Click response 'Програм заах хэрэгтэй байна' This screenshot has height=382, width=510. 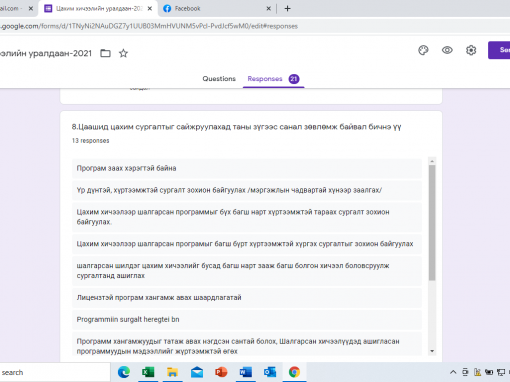tap(247, 168)
